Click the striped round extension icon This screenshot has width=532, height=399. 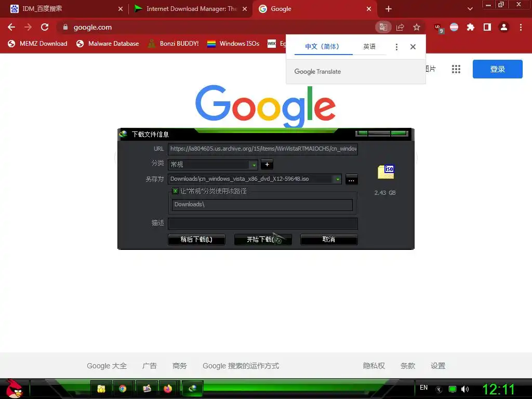coord(454,27)
